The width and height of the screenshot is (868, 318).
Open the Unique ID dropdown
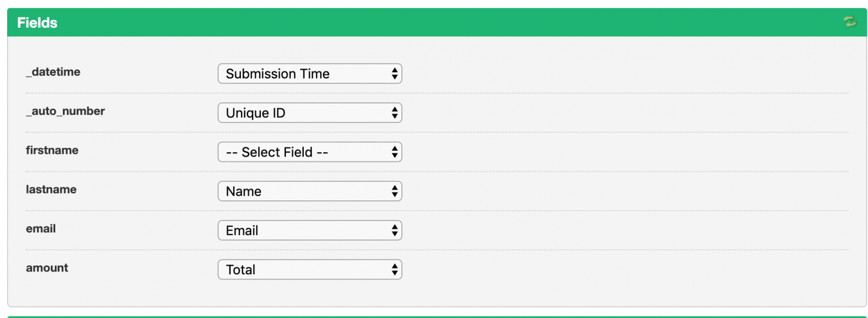[309, 113]
